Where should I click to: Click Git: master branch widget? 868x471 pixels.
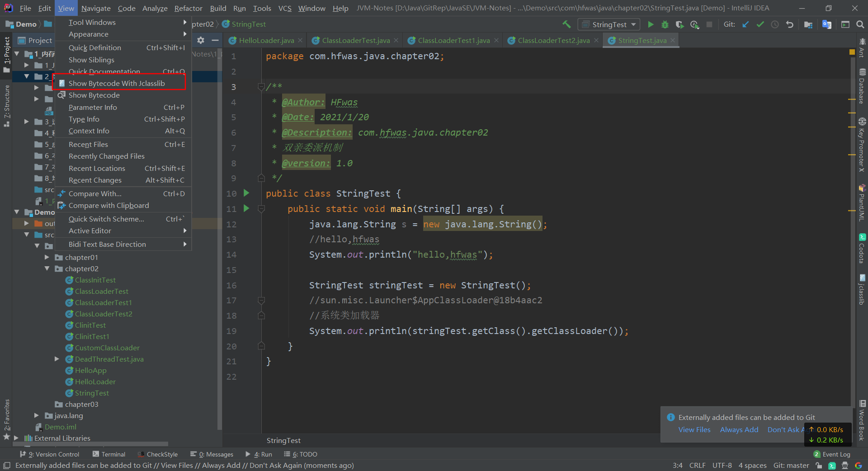click(791, 466)
